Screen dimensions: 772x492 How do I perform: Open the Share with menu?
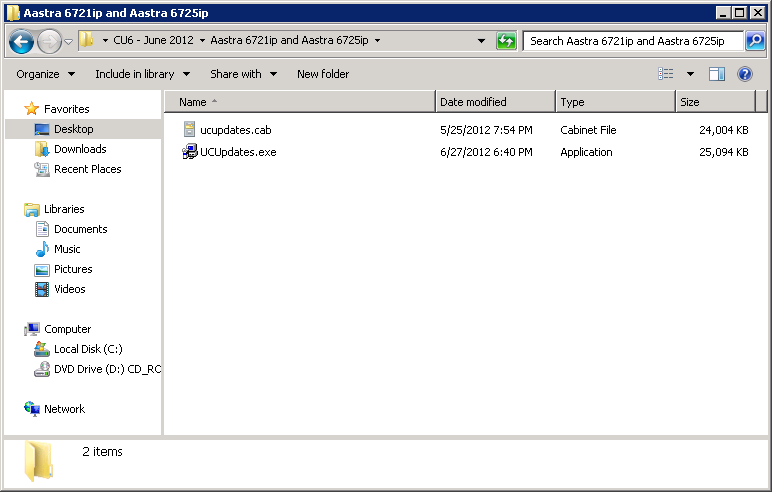[243, 74]
